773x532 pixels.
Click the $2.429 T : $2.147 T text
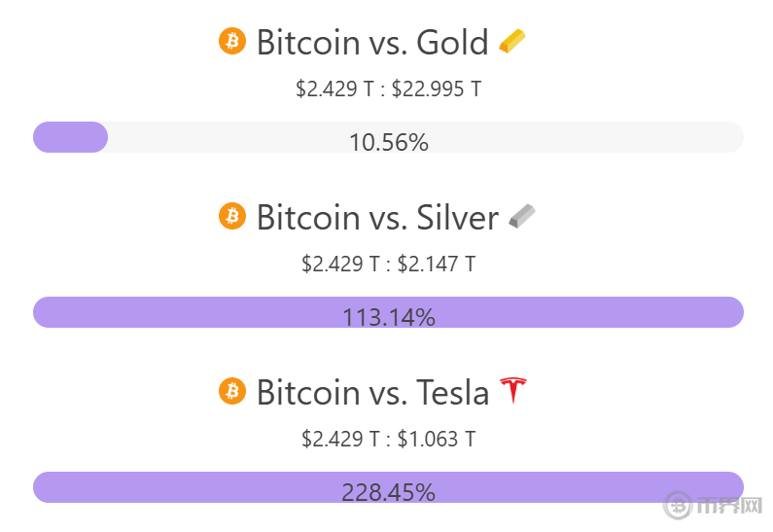(389, 264)
